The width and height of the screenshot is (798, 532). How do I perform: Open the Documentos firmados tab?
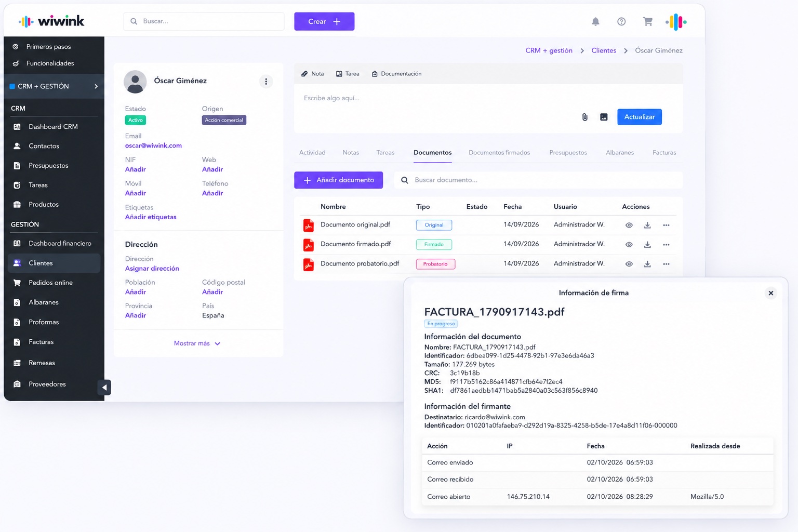[499, 153]
